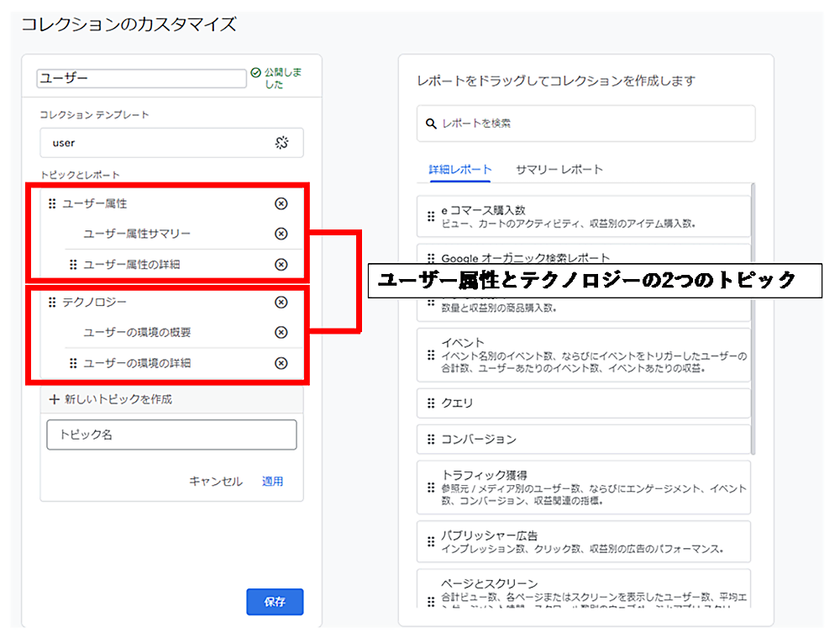Remove the ユーザー属性の詳細 report
Image resolution: width=840 pixels, height=643 pixels.
pyautogui.click(x=281, y=265)
